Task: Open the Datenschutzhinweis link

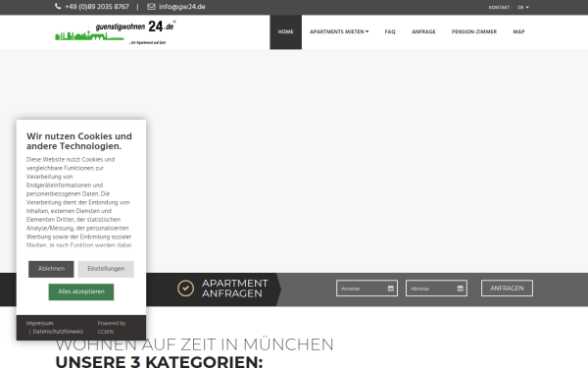Action: coord(58,332)
